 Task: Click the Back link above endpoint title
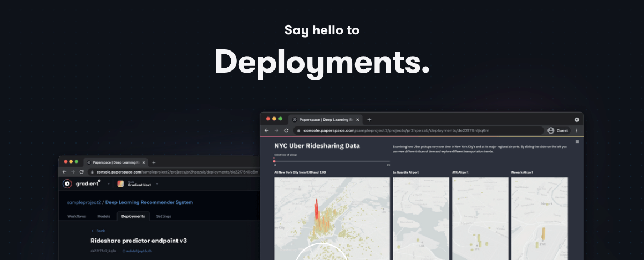pos(98,231)
